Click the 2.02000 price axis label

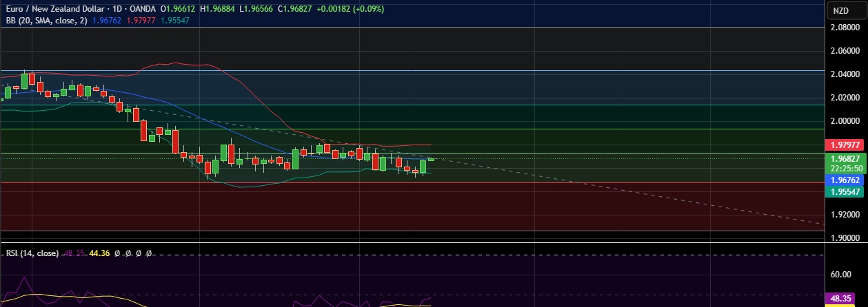click(845, 98)
